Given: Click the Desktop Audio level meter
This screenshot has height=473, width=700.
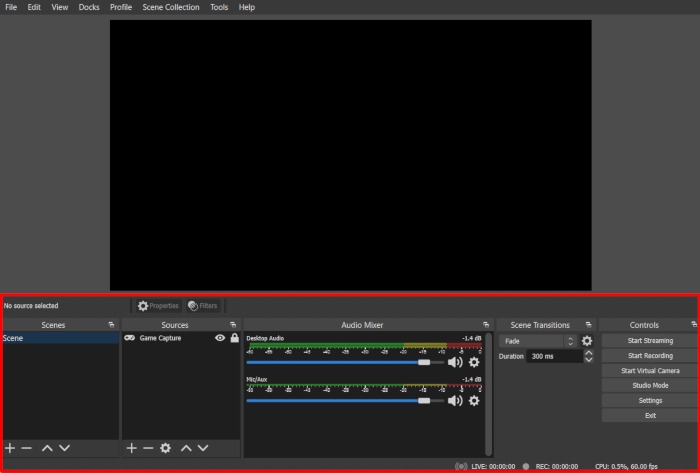Looking at the screenshot, I should click(x=365, y=345).
